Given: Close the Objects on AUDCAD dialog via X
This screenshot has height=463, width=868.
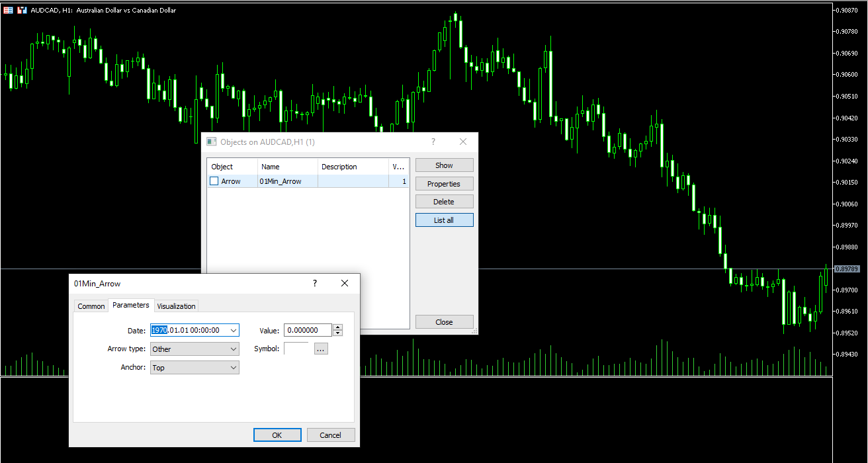Looking at the screenshot, I should [463, 142].
